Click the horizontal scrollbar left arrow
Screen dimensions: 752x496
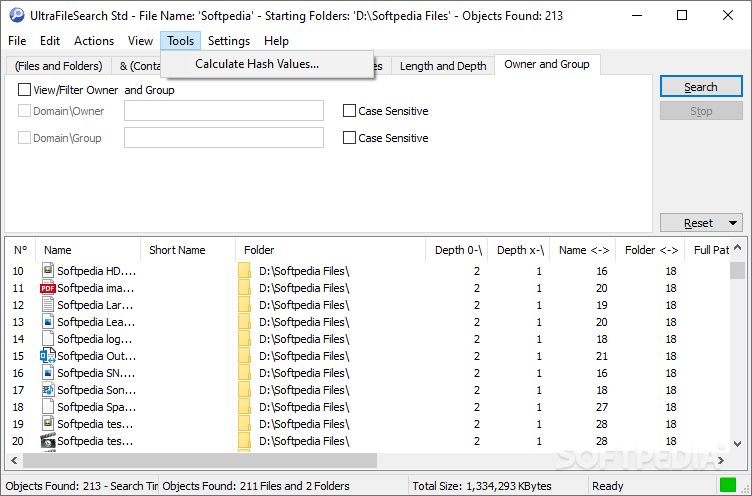tap(14, 460)
